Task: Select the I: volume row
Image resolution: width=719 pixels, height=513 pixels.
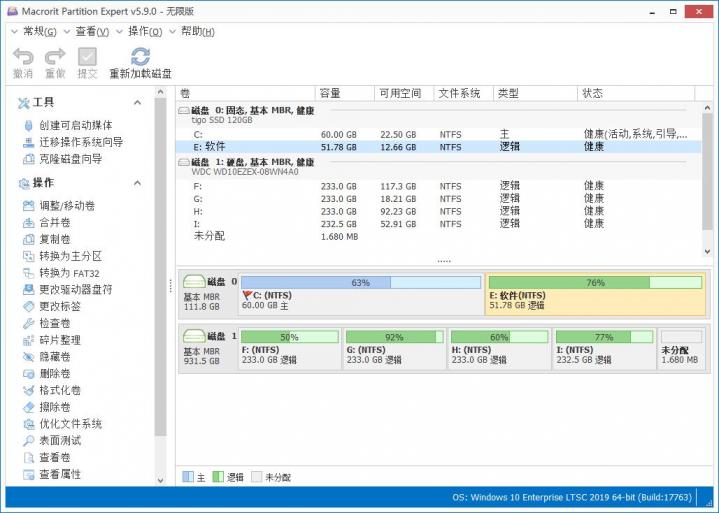Action: (x=439, y=224)
